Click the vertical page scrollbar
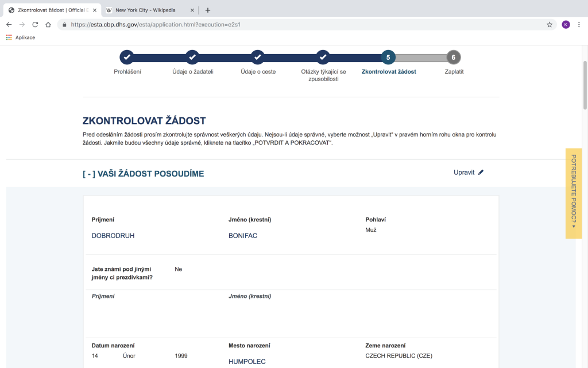Image resolution: width=588 pixels, height=368 pixels. (585, 86)
